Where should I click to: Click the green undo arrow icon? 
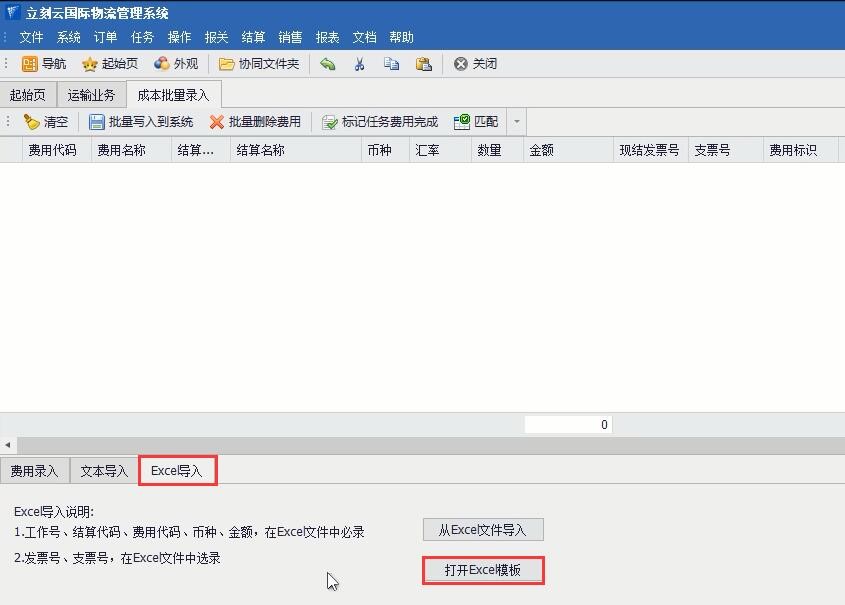(327, 64)
